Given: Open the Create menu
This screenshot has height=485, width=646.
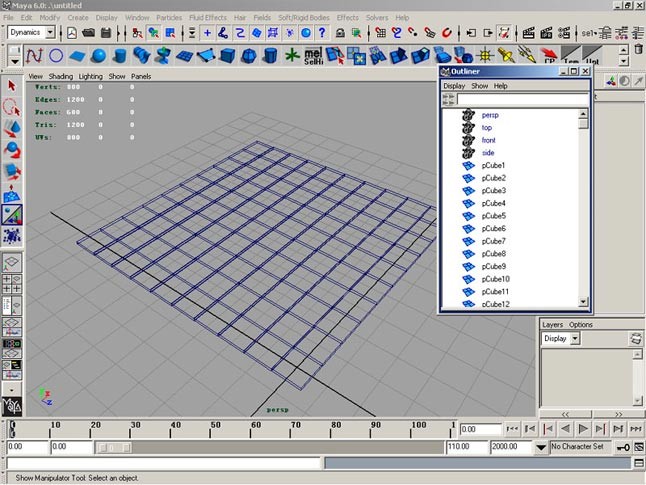Looking at the screenshot, I should coord(78,18).
